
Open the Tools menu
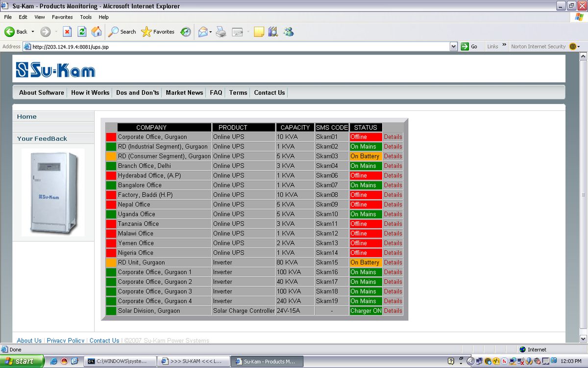(x=86, y=17)
